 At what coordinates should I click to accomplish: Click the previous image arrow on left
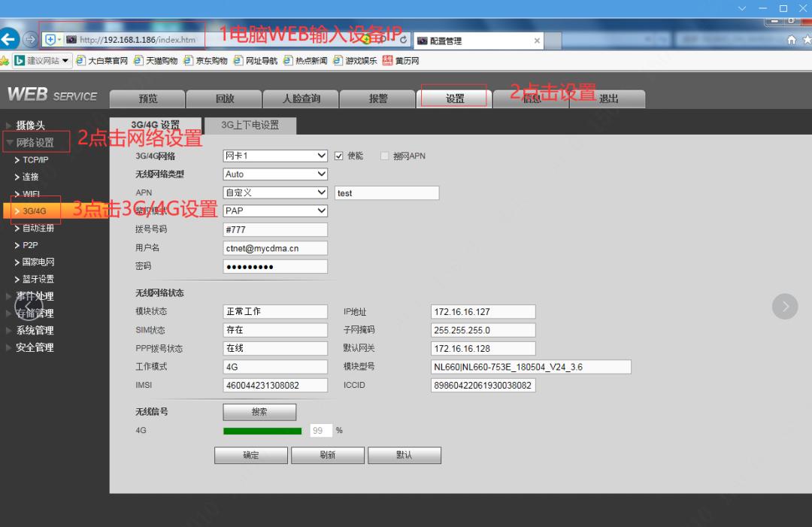coord(29,308)
